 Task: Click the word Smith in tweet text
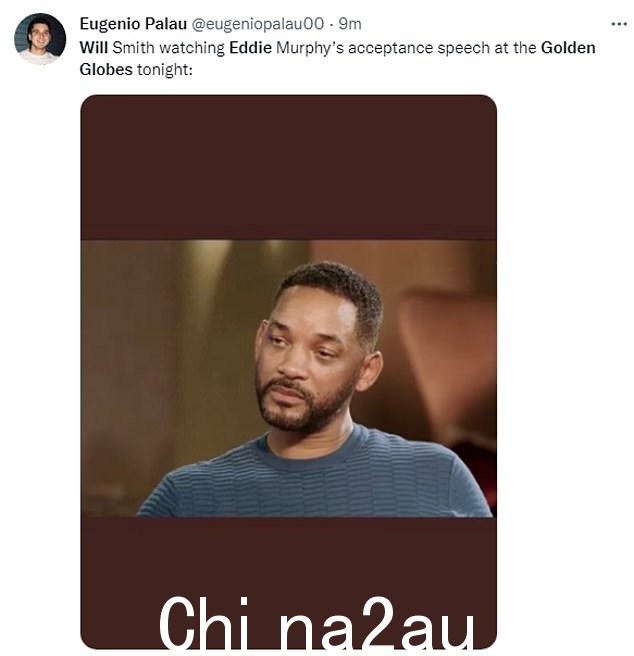click(x=133, y=48)
